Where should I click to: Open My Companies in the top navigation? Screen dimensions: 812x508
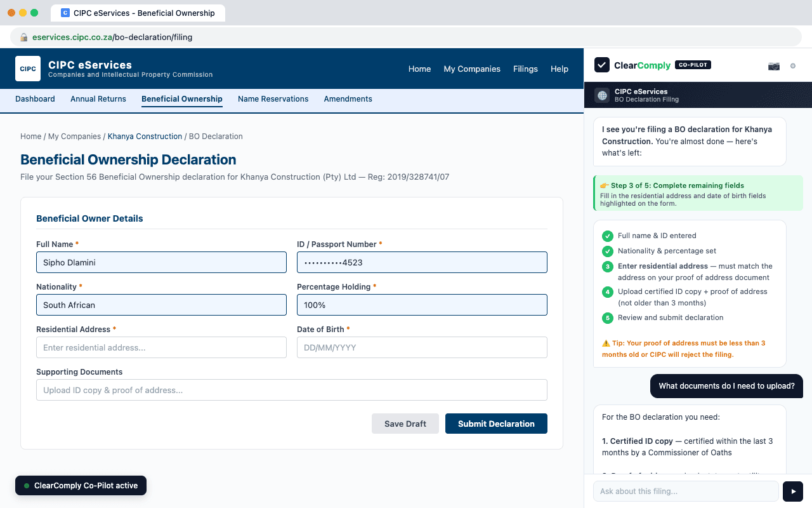coord(472,69)
